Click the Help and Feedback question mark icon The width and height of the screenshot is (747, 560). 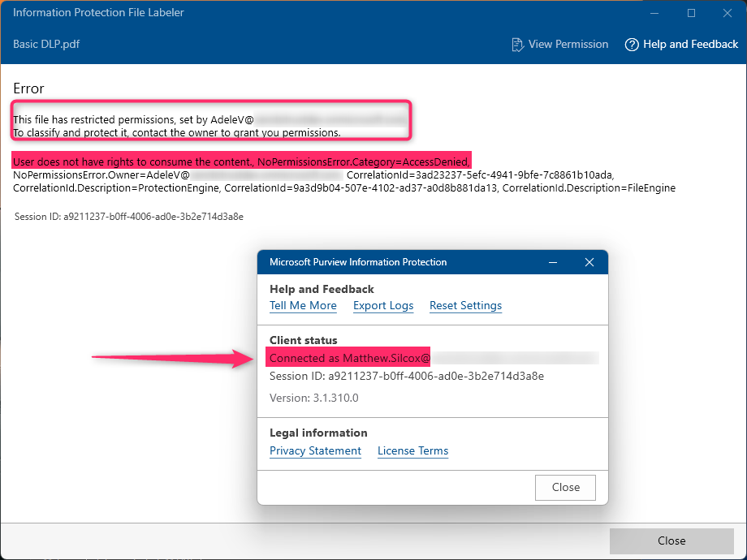(x=632, y=45)
